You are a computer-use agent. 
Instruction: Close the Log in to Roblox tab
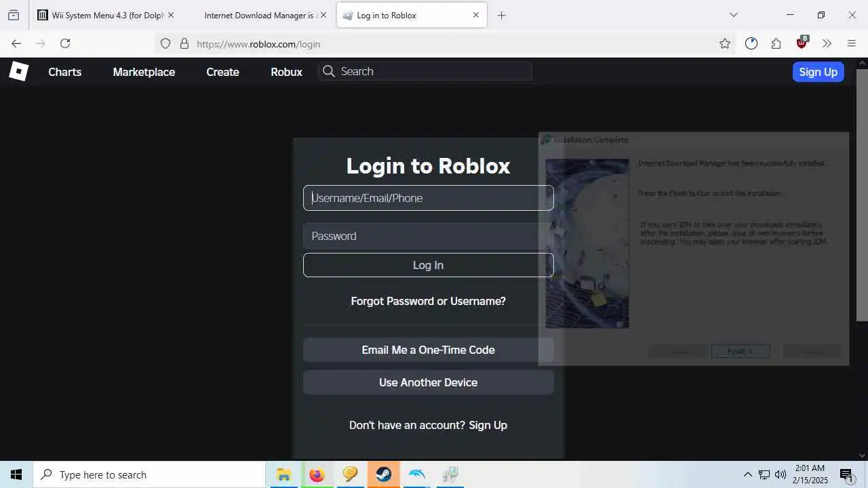(475, 15)
